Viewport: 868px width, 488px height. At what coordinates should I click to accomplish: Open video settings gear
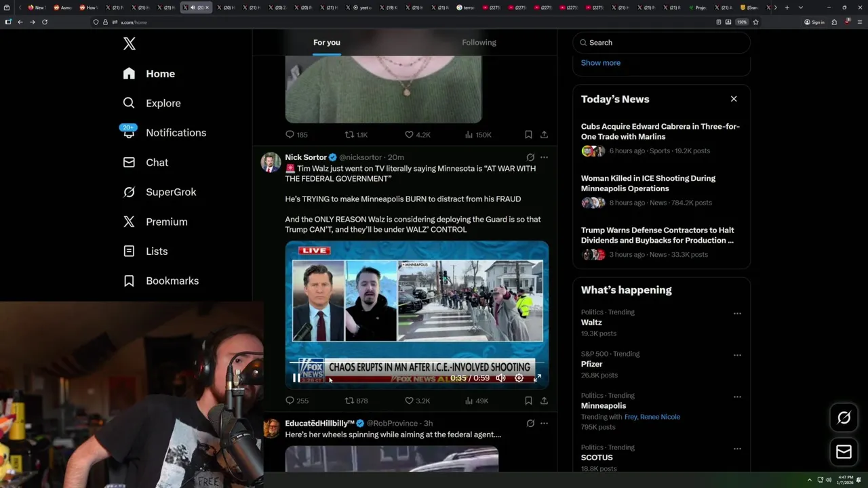(x=519, y=378)
